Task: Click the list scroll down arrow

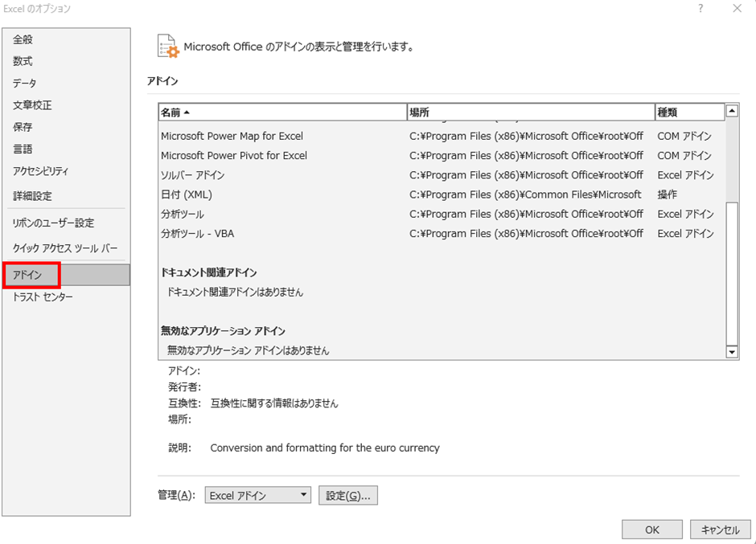Action: tap(732, 351)
